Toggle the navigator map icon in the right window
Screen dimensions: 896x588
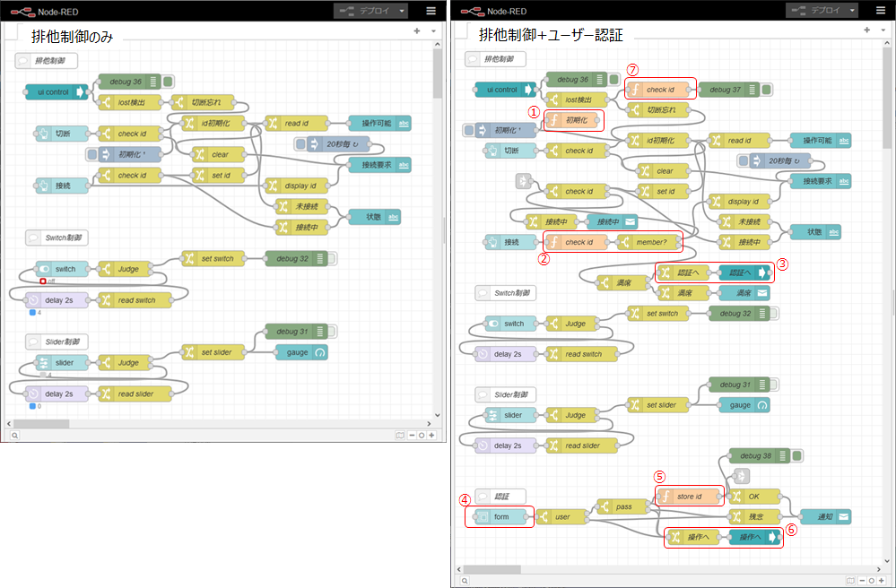click(848, 580)
